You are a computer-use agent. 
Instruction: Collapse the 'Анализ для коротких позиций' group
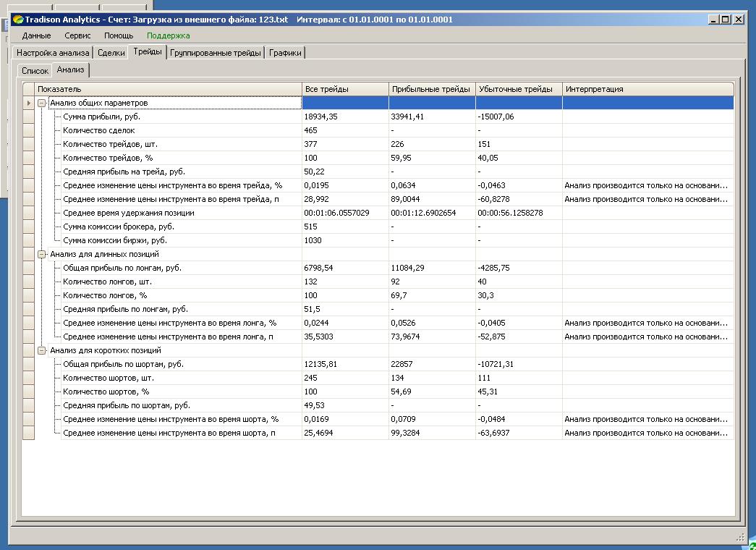click(x=42, y=350)
